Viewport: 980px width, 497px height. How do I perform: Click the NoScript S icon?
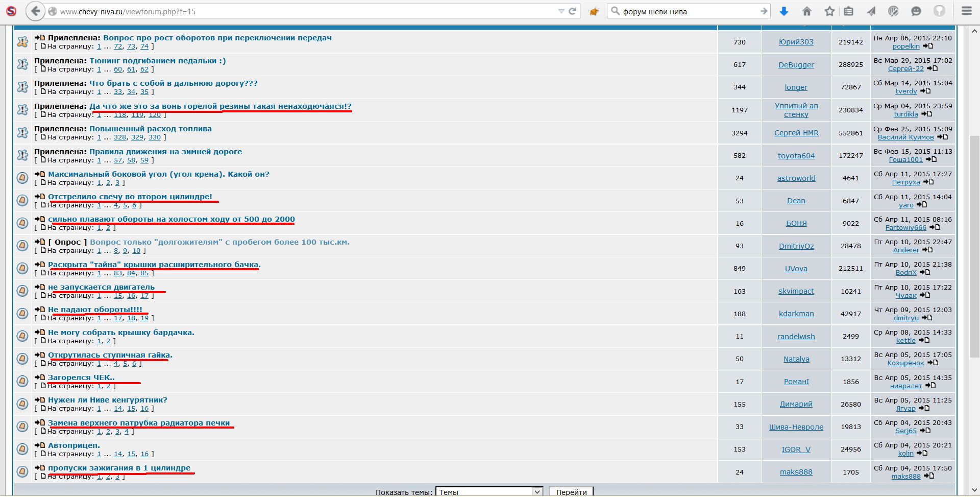pyautogui.click(x=11, y=11)
